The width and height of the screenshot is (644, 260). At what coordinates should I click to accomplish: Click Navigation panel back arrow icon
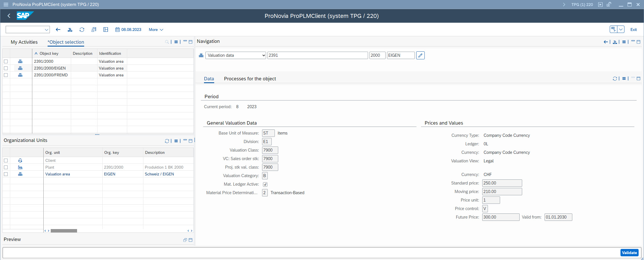(x=606, y=42)
